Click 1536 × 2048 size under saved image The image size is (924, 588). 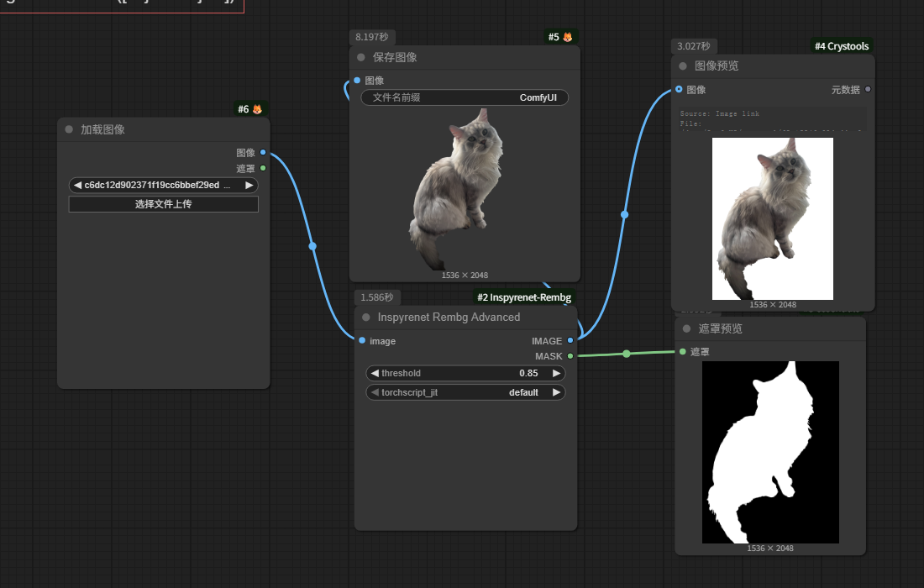click(465, 276)
